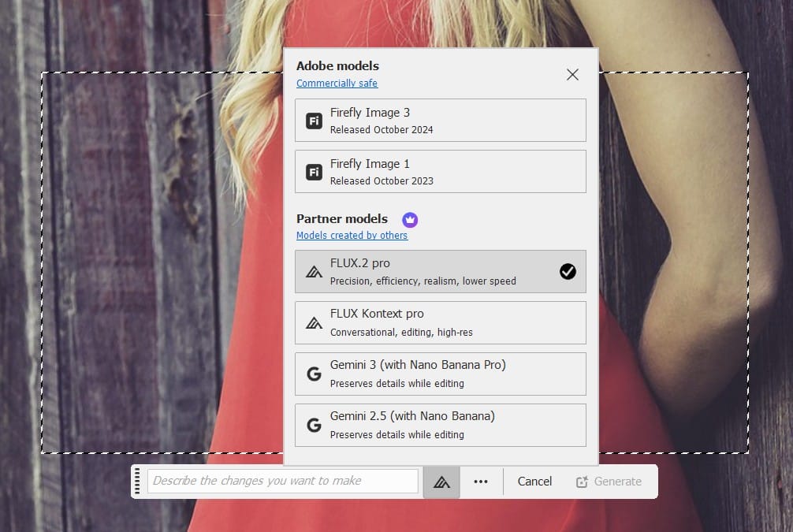Click the FLUX.2 pro triangle logo
The image size is (793, 532).
pyautogui.click(x=314, y=272)
